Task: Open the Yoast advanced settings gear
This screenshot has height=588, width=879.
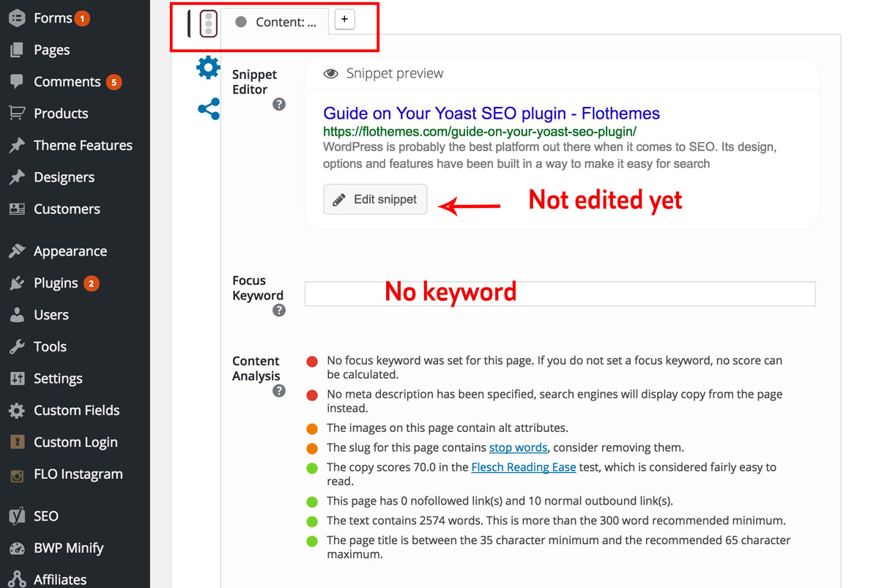Action: pyautogui.click(x=208, y=67)
